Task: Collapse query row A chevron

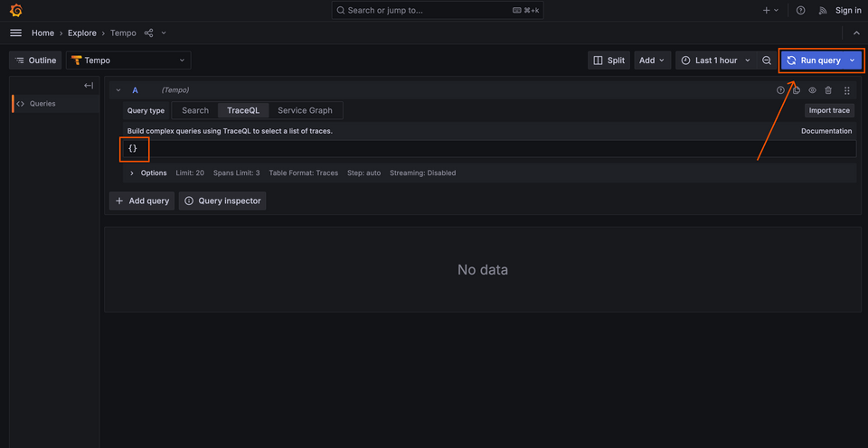Action: [118, 90]
